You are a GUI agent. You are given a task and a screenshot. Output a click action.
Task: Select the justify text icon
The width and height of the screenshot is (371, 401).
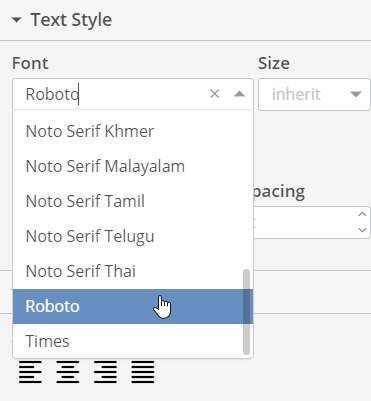coord(143,372)
